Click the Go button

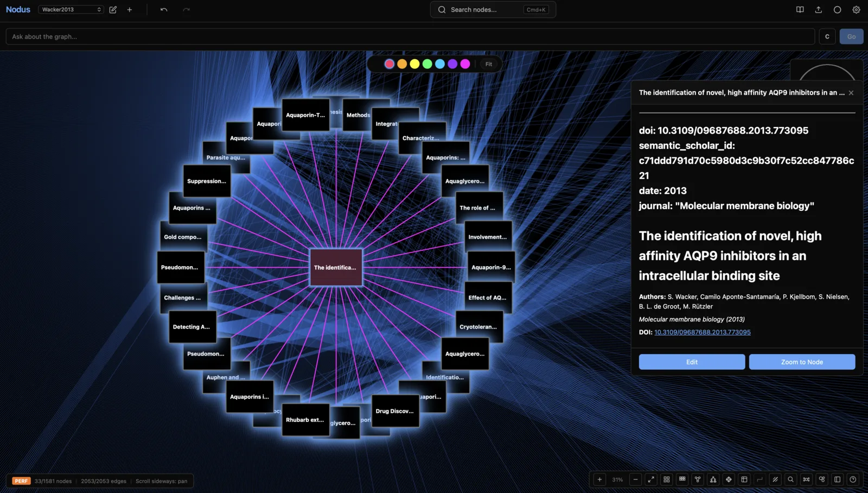[x=851, y=36]
